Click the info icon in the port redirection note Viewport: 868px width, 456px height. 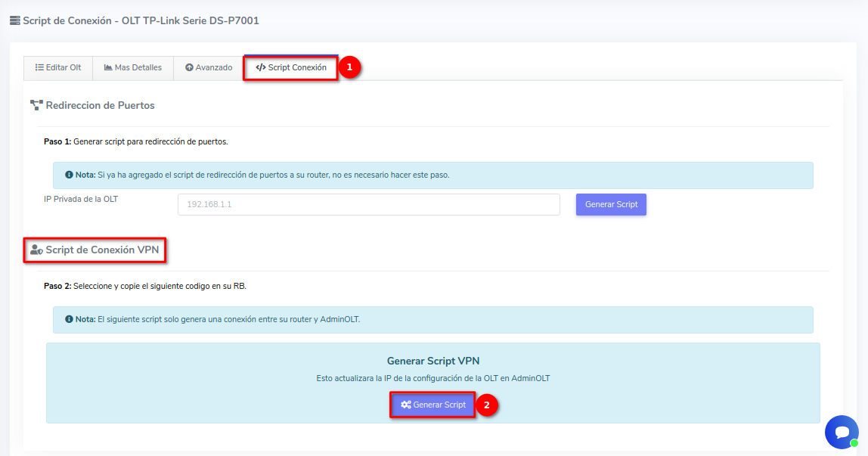click(x=69, y=175)
